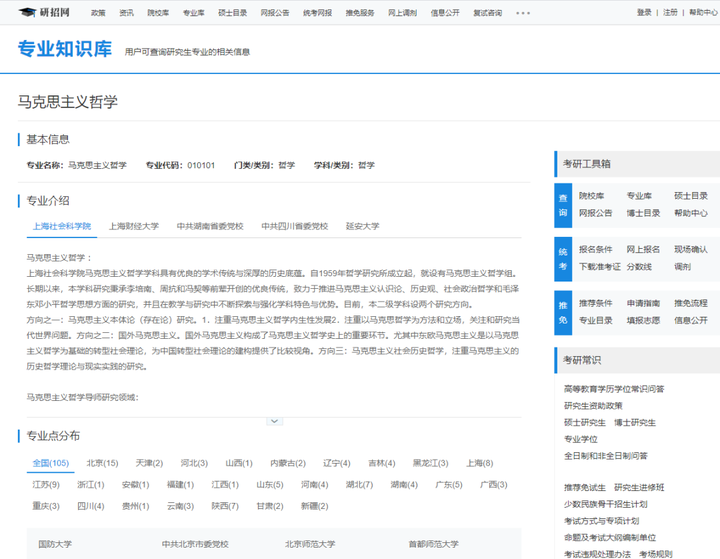This screenshot has width=720, height=559.
Task: Switch to 上海财经大学 tab
Action: [x=134, y=226]
